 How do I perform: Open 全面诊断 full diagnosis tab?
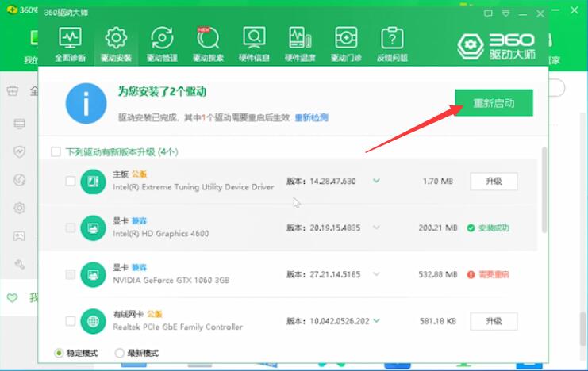(70, 44)
